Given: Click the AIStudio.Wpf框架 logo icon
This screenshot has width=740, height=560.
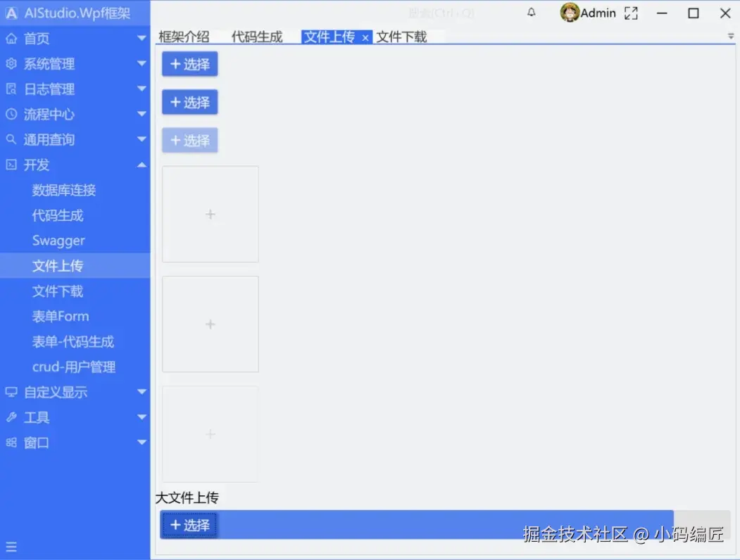Looking at the screenshot, I should [11, 12].
